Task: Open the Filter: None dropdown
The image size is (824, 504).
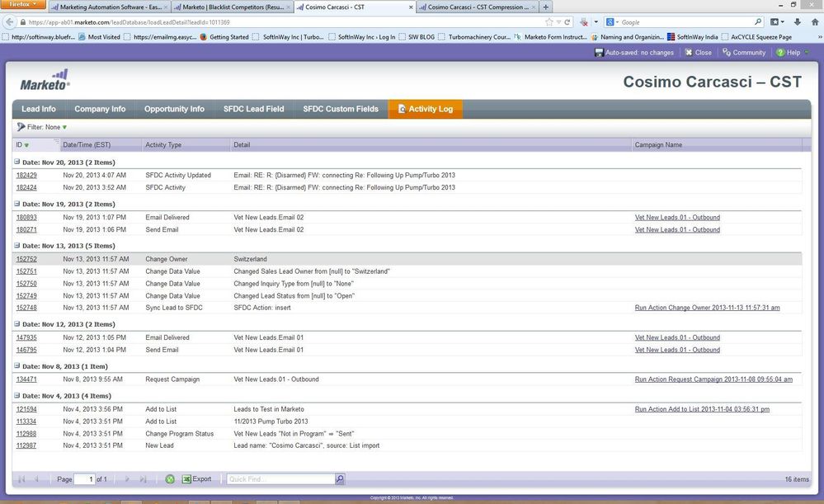Action: (41, 127)
